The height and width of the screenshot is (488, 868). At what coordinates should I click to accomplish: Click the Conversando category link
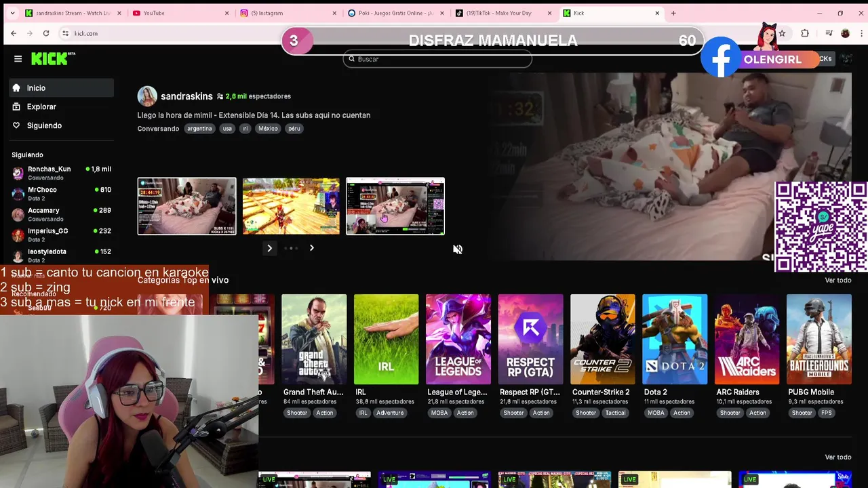point(158,129)
